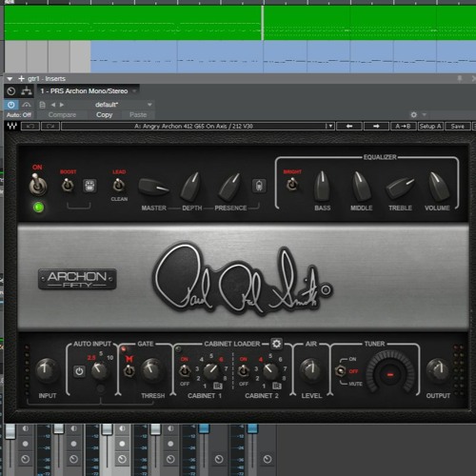Image resolution: width=476 pixels, height=476 pixels.
Task: Flip the TUNER ON/OFF/MUTE switch
Action: (x=341, y=370)
